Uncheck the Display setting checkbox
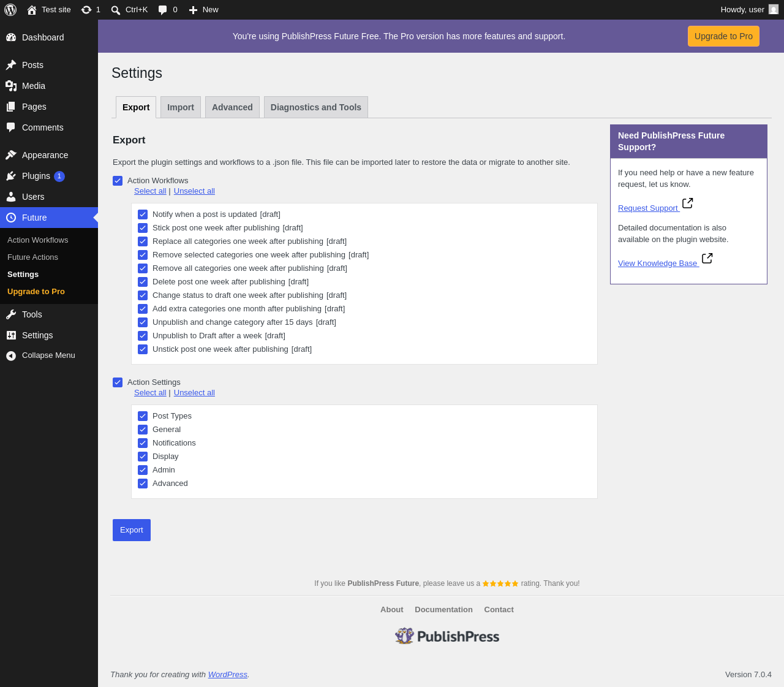The width and height of the screenshot is (784, 687). pos(143,457)
